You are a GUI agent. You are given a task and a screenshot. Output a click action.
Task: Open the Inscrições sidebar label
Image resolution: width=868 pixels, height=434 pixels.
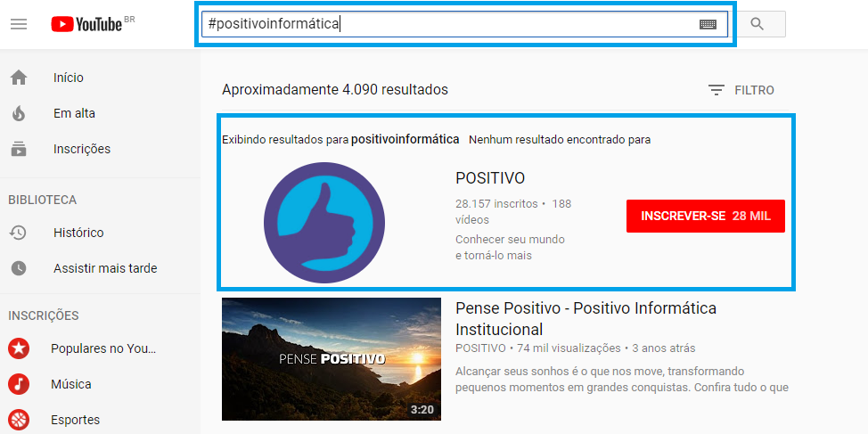tap(82, 149)
